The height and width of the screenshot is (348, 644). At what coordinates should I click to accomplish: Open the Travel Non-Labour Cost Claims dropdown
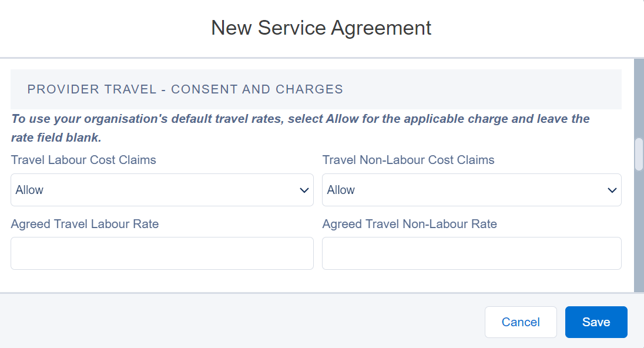click(x=471, y=190)
